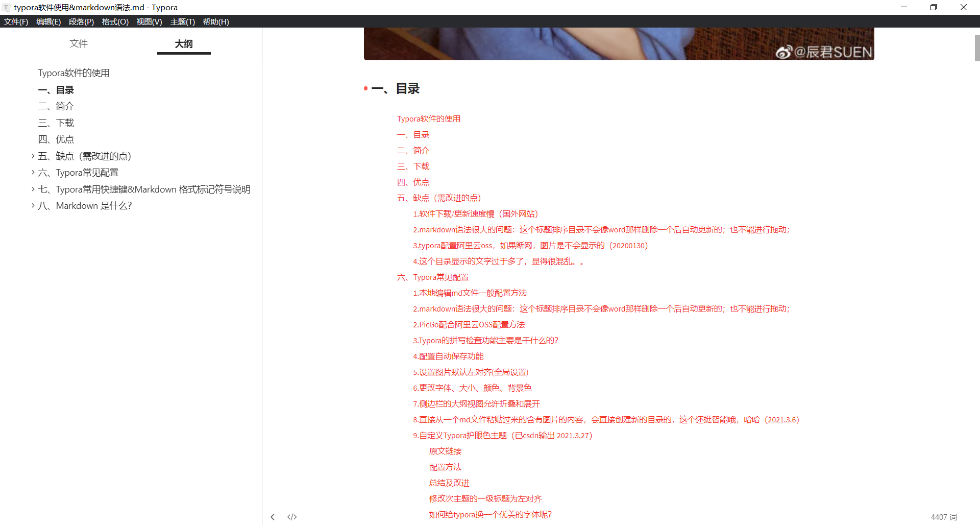The image size is (980, 525).
Task: Click TOC link 二、简介
Action: tap(413, 151)
